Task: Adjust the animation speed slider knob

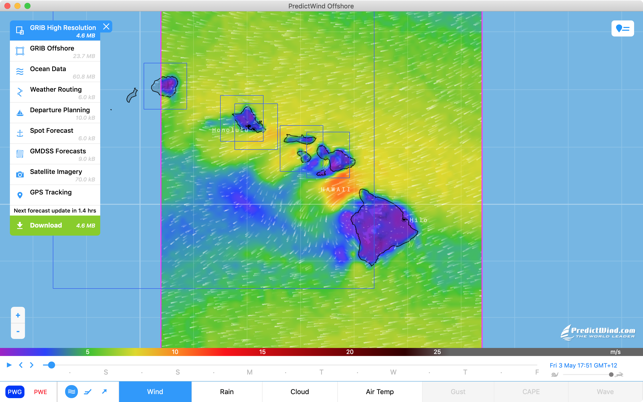Action: pos(611,374)
